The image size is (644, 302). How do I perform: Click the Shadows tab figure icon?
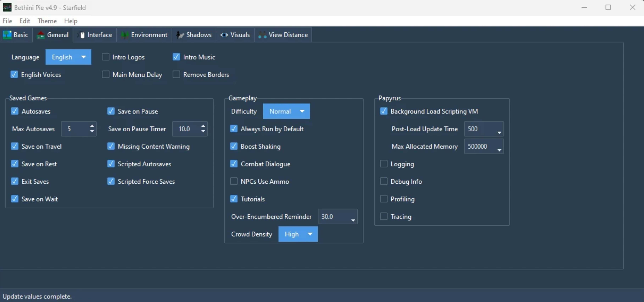click(x=180, y=35)
